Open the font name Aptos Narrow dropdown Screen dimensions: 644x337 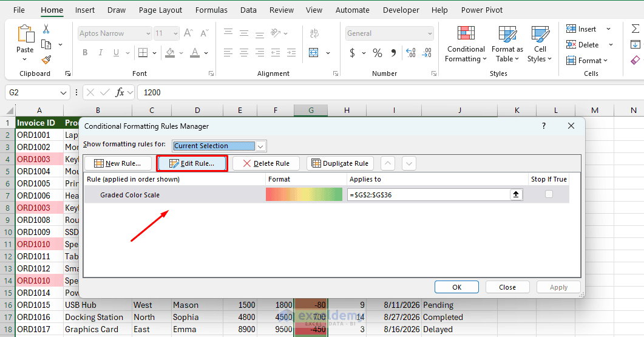point(148,33)
